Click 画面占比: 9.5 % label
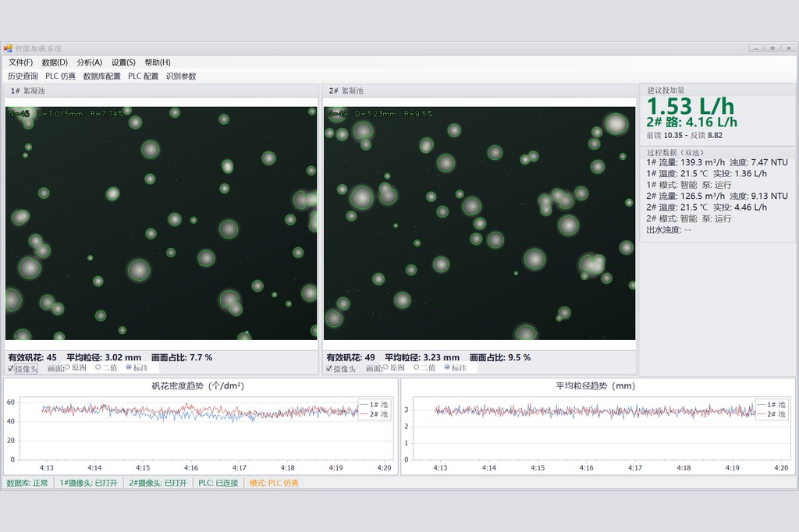 (x=500, y=357)
